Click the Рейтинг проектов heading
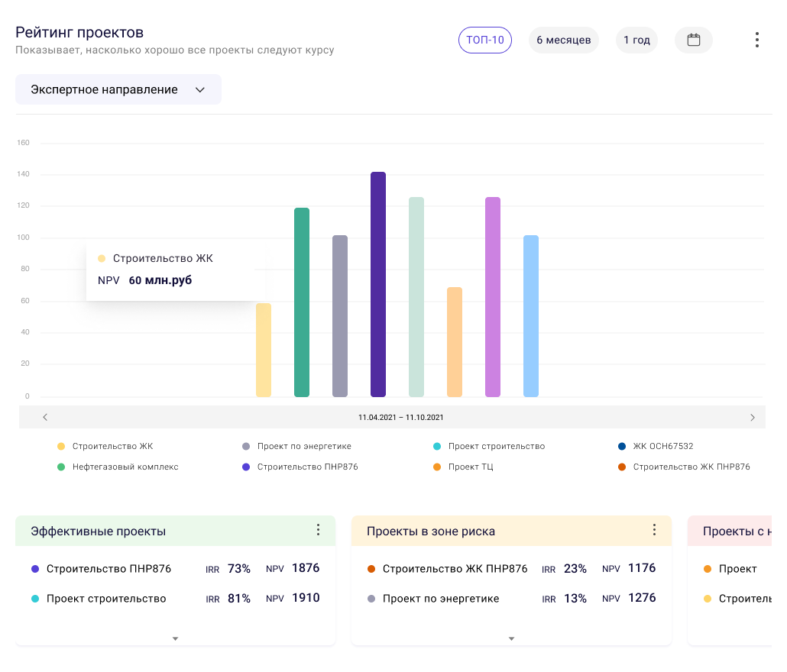This screenshot has height=672, width=787. (79, 33)
